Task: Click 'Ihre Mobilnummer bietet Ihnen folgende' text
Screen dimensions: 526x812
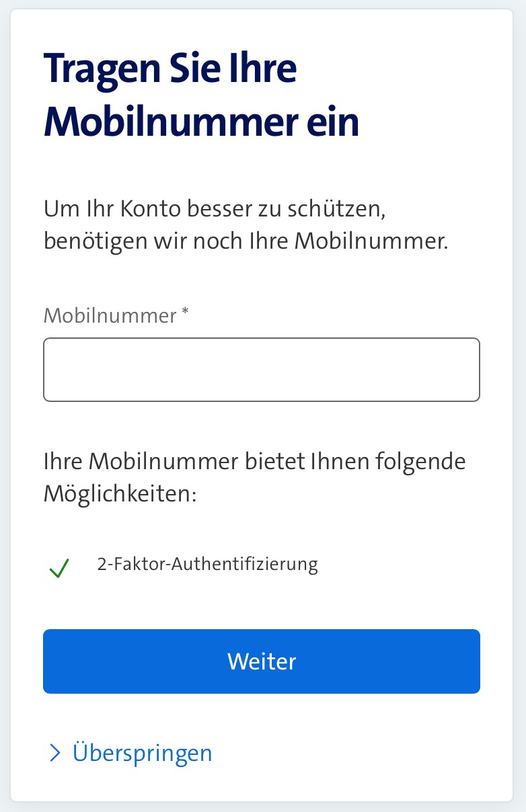Action: 255,462
